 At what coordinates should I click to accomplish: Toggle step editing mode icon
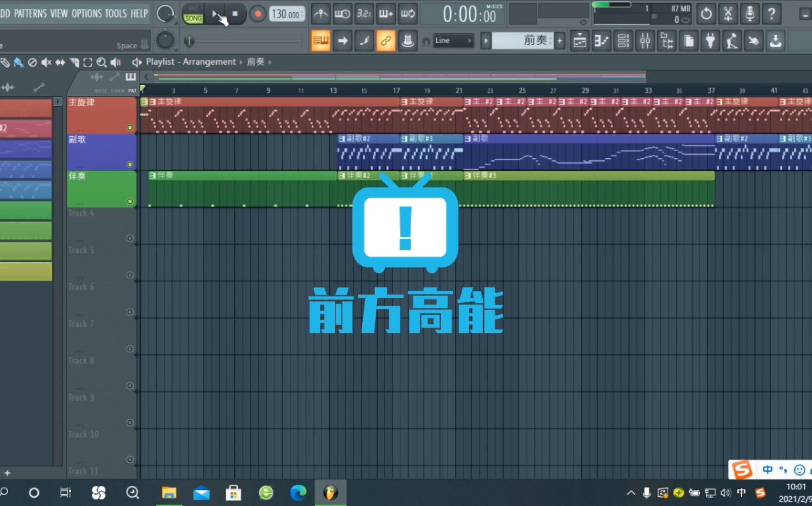[364, 41]
